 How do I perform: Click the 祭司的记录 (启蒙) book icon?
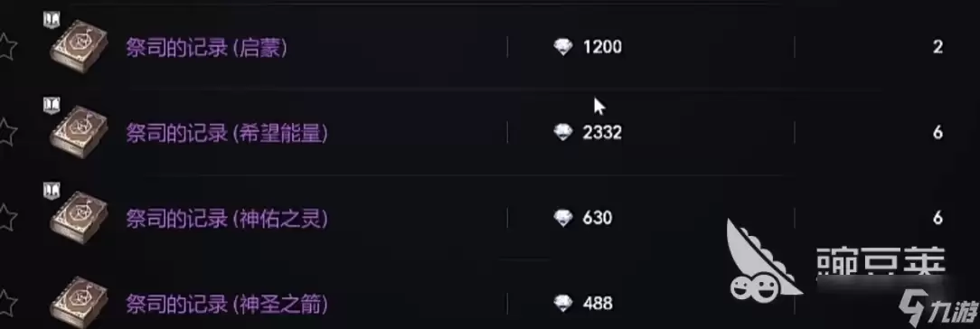pyautogui.click(x=79, y=47)
